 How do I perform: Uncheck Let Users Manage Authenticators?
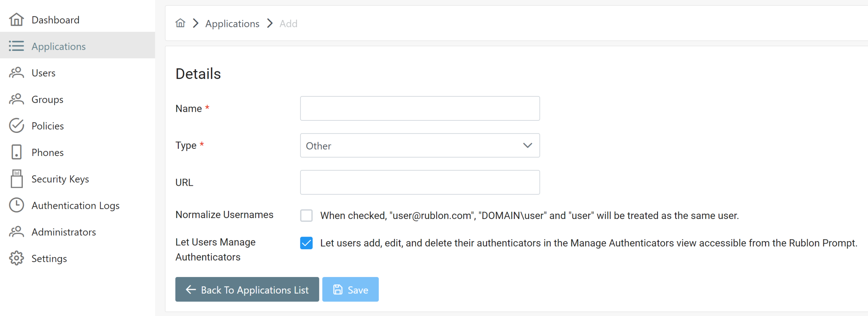pyautogui.click(x=306, y=243)
